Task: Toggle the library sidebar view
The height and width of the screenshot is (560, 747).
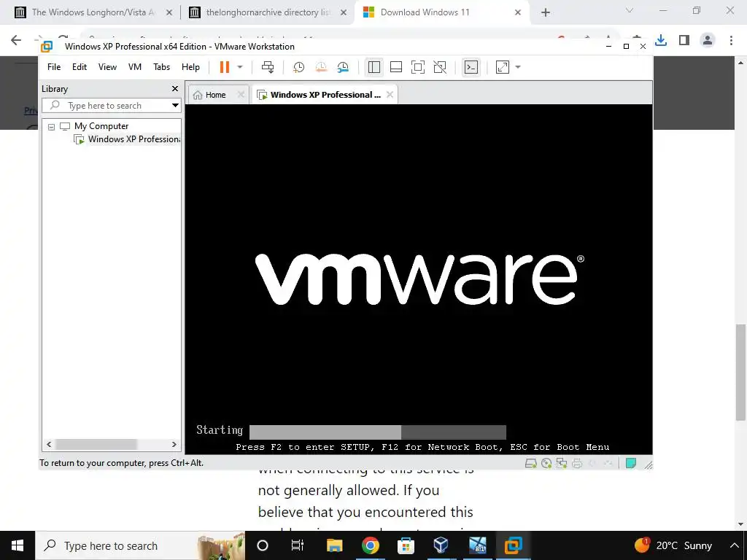Action: click(x=374, y=67)
